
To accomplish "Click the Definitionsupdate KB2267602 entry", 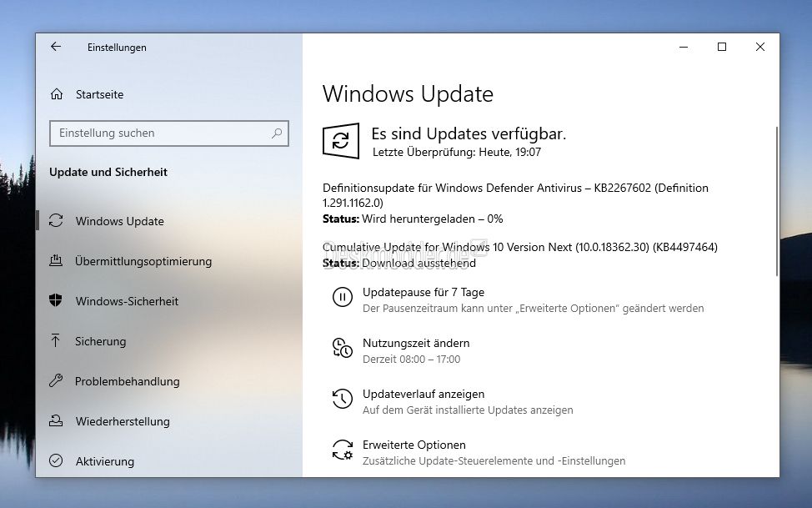I will (x=515, y=195).
